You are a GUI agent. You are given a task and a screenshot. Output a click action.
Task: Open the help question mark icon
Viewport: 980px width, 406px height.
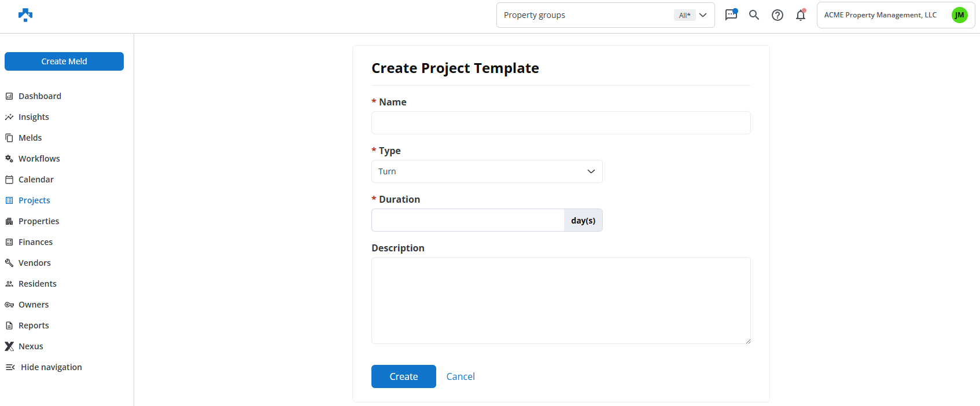(x=778, y=15)
